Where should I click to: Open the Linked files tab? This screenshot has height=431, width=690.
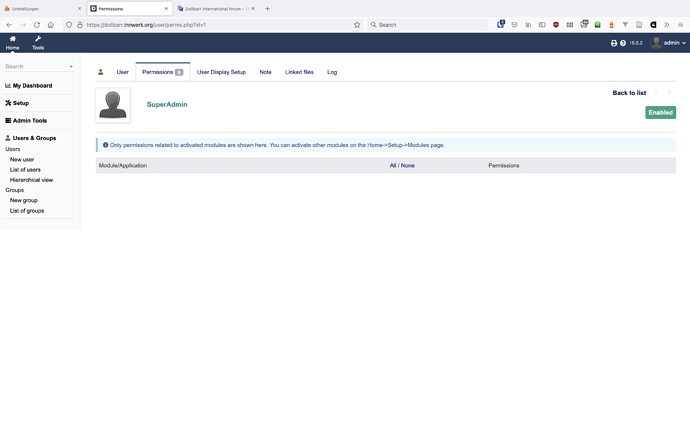point(299,72)
